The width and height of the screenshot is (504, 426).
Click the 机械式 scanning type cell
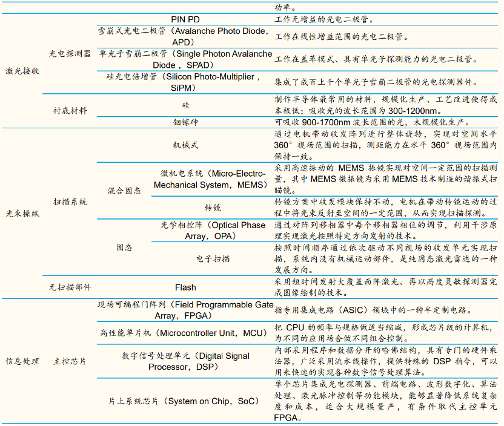[185, 145]
